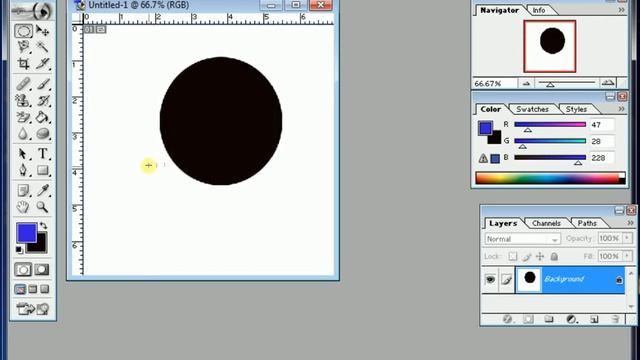This screenshot has height=360, width=640.
Task: Pick the Magic Wand tool
Action: tap(42, 47)
